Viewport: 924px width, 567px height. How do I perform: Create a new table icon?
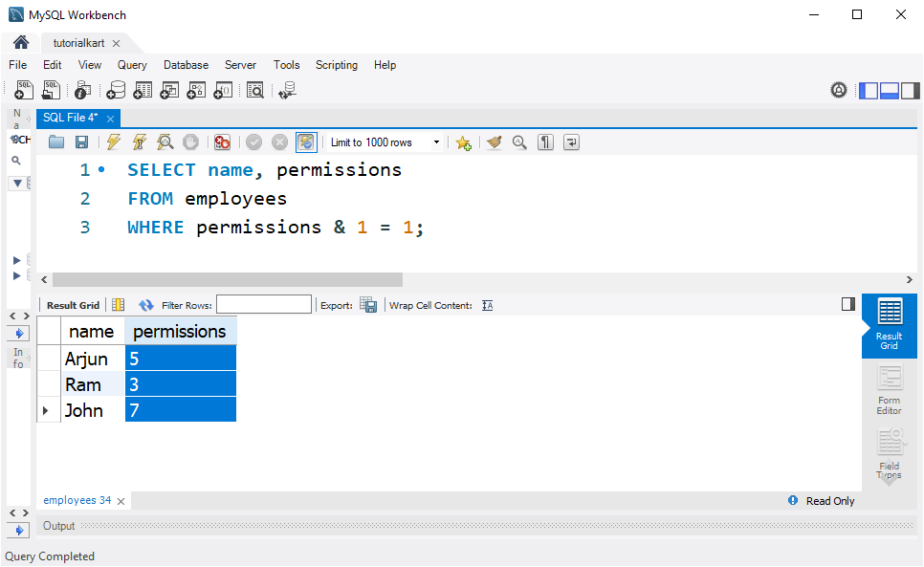tap(143, 90)
